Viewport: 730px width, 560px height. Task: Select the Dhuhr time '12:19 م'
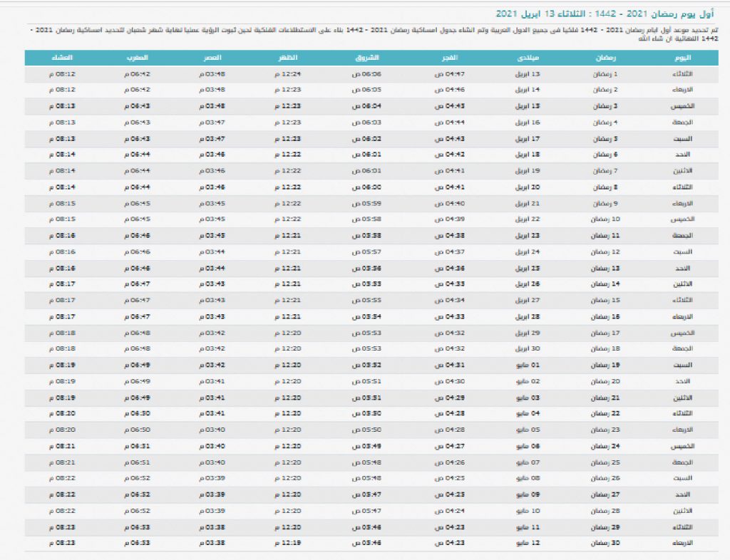(x=288, y=543)
